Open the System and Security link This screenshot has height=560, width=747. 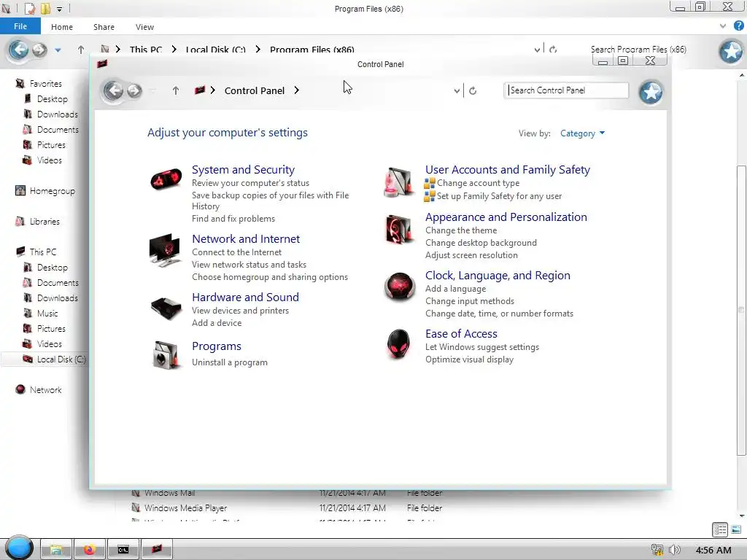pos(243,169)
